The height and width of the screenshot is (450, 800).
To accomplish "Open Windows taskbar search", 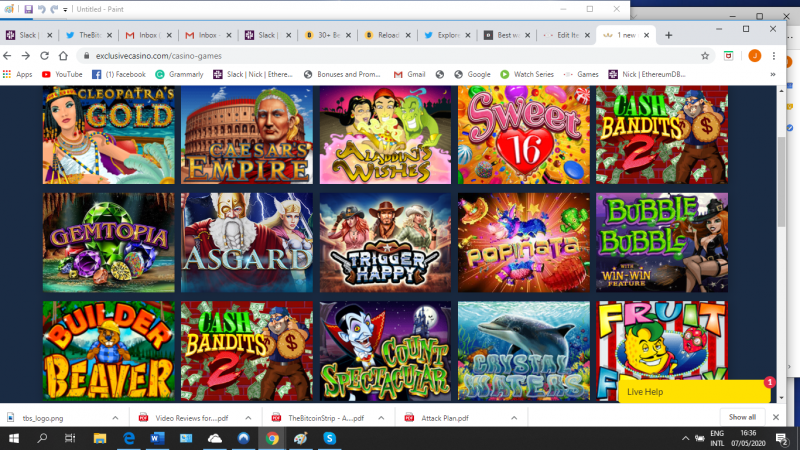I will tap(42, 438).
